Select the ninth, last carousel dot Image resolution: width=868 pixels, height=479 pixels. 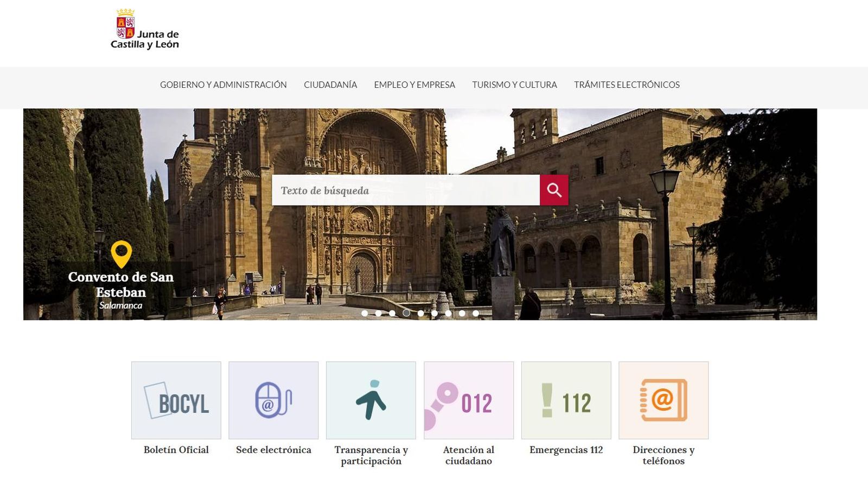click(x=476, y=313)
